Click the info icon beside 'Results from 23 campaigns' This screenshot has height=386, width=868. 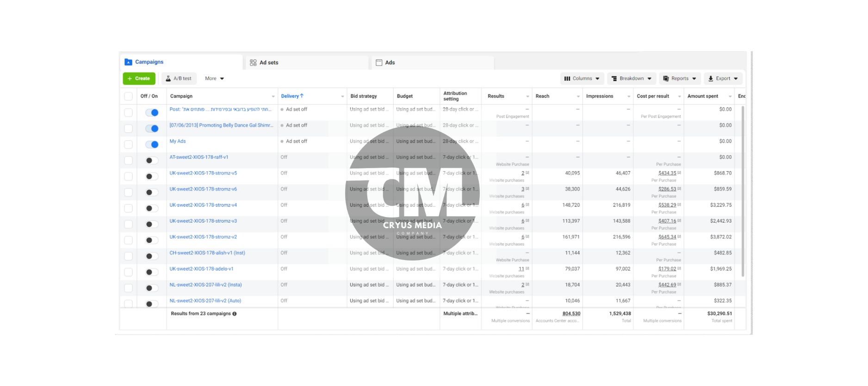click(235, 314)
